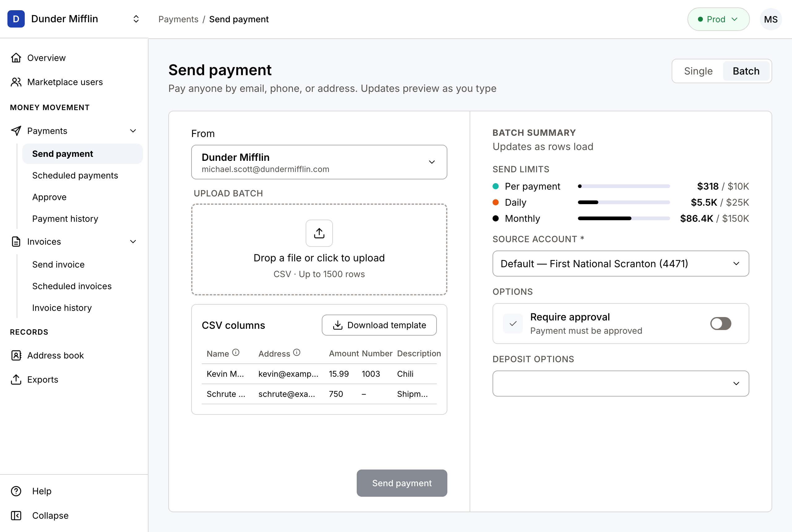Click the info icon next to Name column
The width and height of the screenshot is (792, 532).
point(236,353)
